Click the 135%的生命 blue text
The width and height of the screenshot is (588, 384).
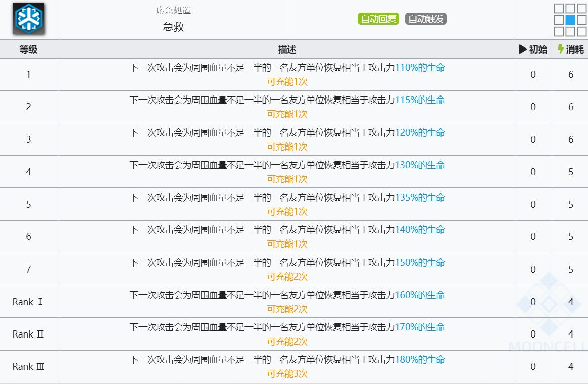(420, 197)
